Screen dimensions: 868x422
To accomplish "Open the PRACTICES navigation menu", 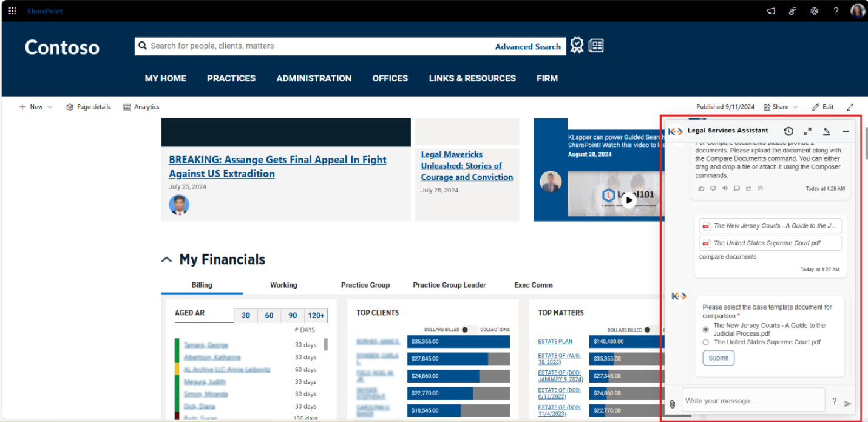I will pyautogui.click(x=231, y=78).
